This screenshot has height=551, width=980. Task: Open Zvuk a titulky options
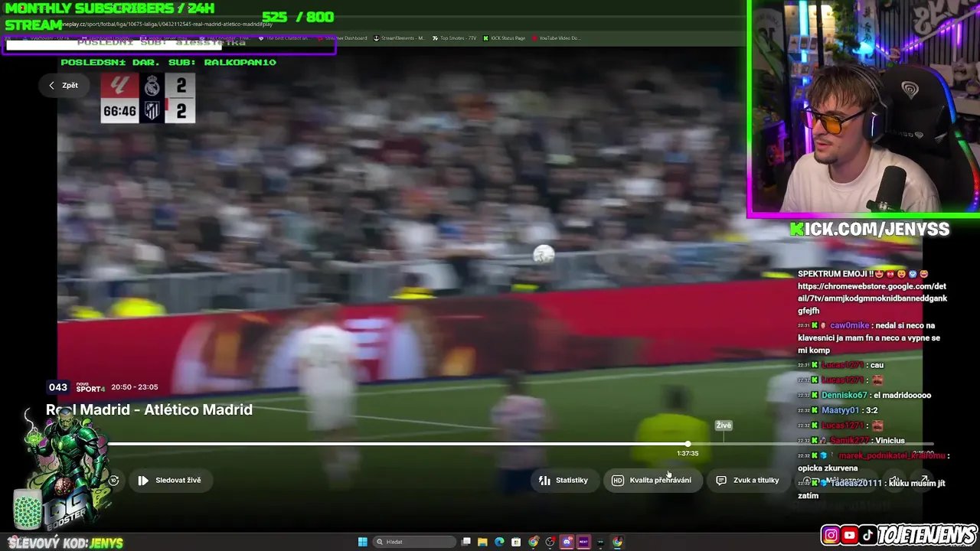748,480
